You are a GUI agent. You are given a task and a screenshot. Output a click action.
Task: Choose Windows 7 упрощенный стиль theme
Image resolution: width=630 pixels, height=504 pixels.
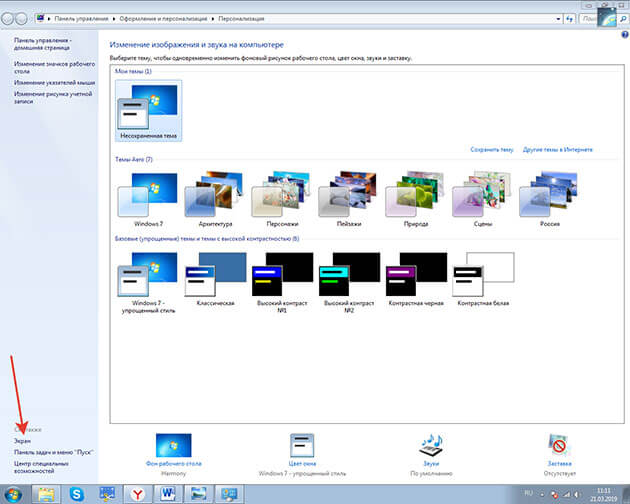pos(148,283)
